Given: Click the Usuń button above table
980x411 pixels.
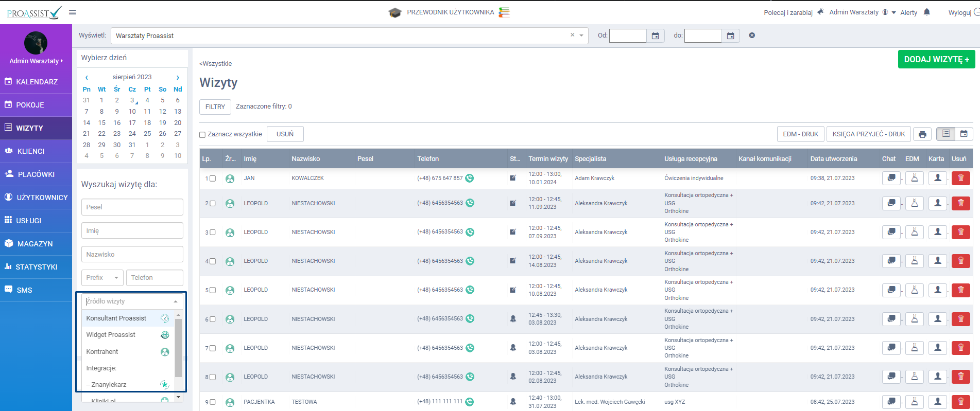Looking at the screenshot, I should point(285,134).
